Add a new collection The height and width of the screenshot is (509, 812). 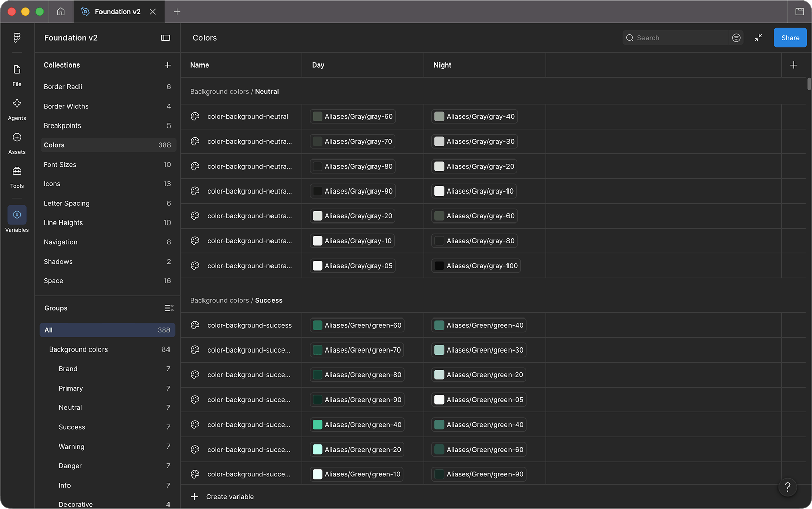click(168, 65)
